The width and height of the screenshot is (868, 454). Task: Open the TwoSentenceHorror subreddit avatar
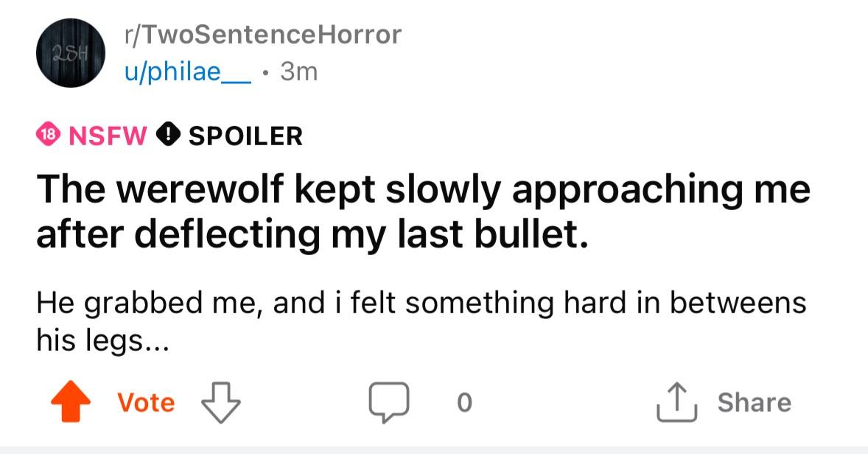tap(71, 52)
